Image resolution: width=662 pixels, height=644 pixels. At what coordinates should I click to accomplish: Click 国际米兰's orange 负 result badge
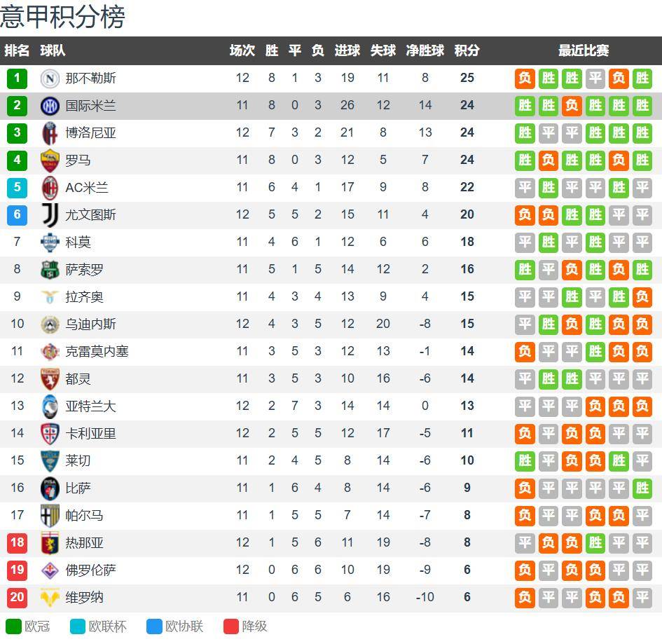click(x=572, y=106)
